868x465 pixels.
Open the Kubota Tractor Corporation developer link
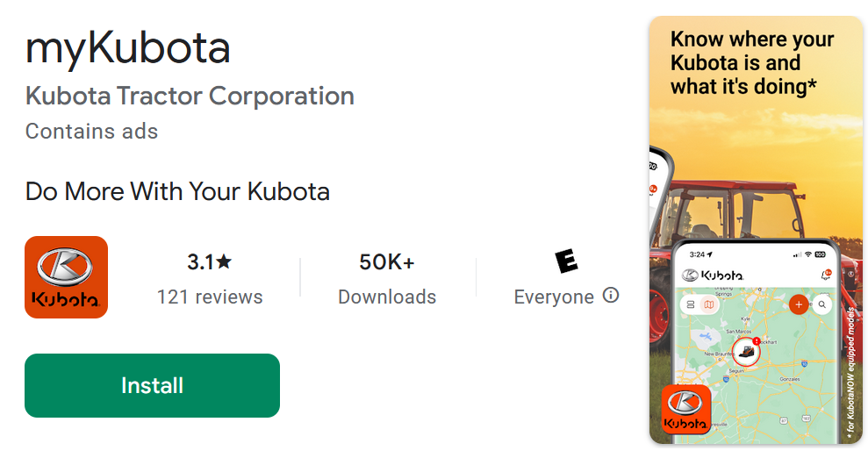[x=190, y=96]
